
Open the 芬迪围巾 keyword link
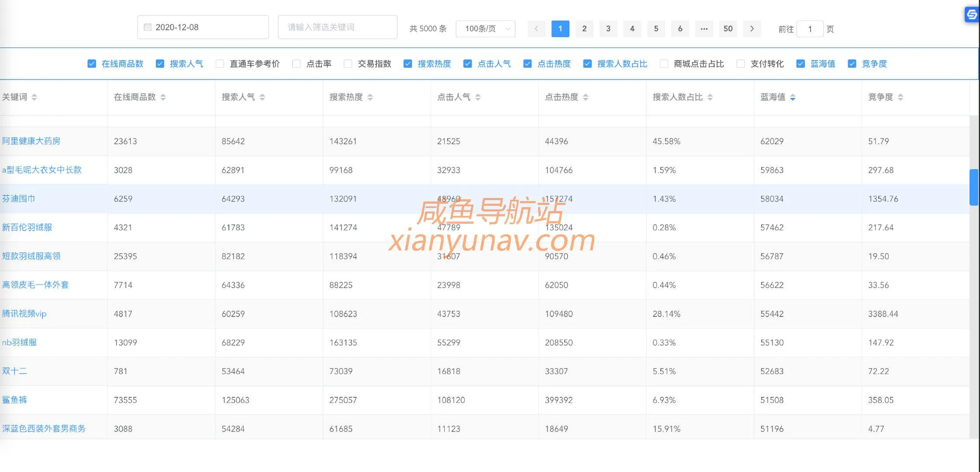point(18,199)
